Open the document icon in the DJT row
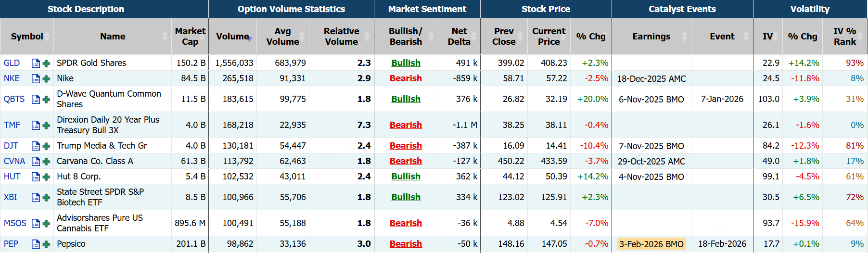Image resolution: width=868 pixels, height=253 pixels. [x=36, y=146]
